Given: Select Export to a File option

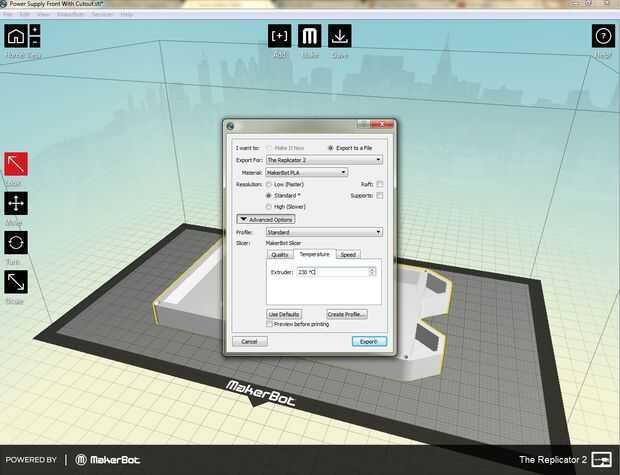Looking at the screenshot, I should [331, 148].
